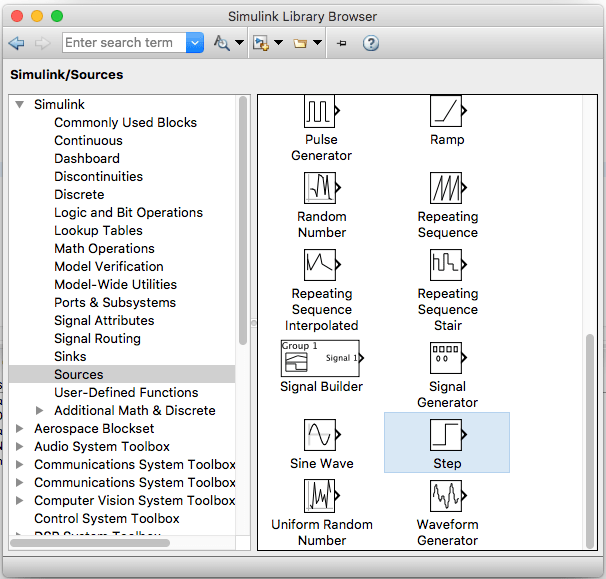Close the Simulink Library Browser window
Viewport: 606px width, 579px height.
click(17, 16)
